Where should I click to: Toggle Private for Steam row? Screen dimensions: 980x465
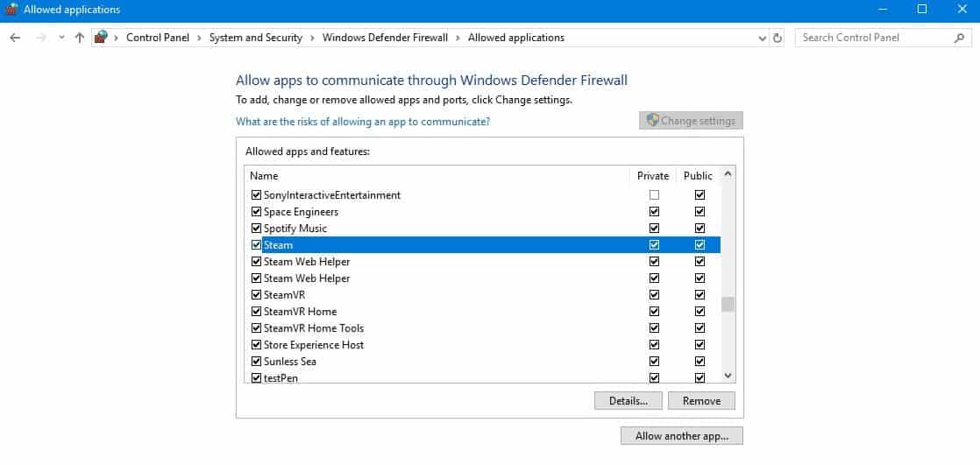coord(654,244)
